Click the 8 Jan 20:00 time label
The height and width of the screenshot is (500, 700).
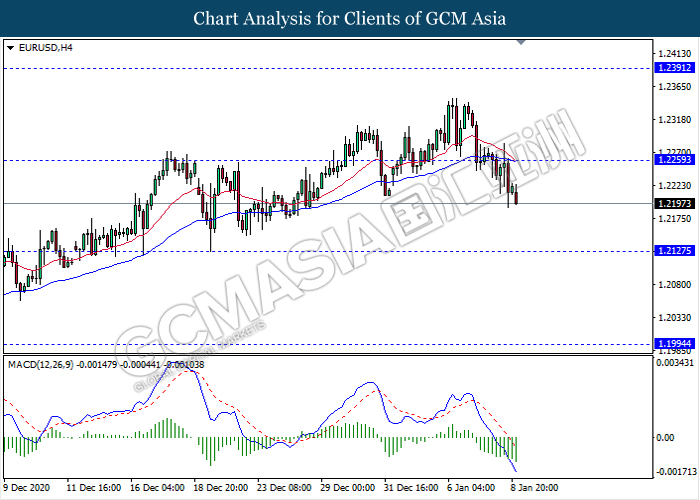[x=536, y=488]
